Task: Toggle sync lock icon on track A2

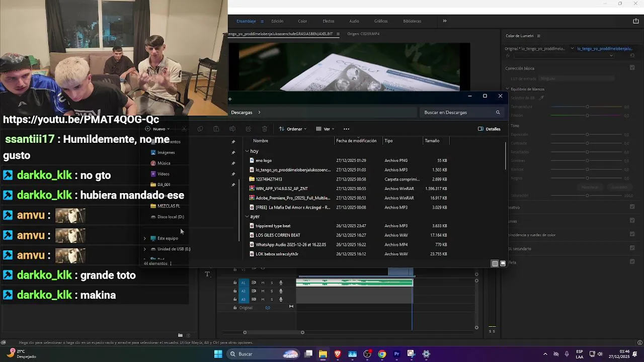Action: pos(254,291)
